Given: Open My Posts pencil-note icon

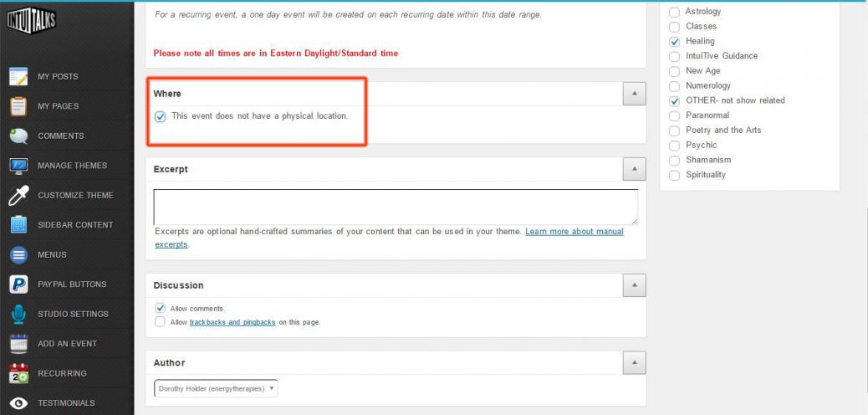Looking at the screenshot, I should [x=18, y=76].
